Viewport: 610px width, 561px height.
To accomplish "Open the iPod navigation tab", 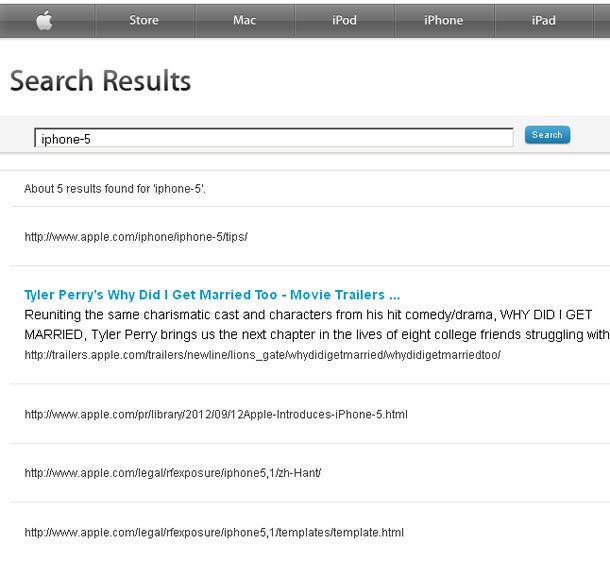I will 344,20.
